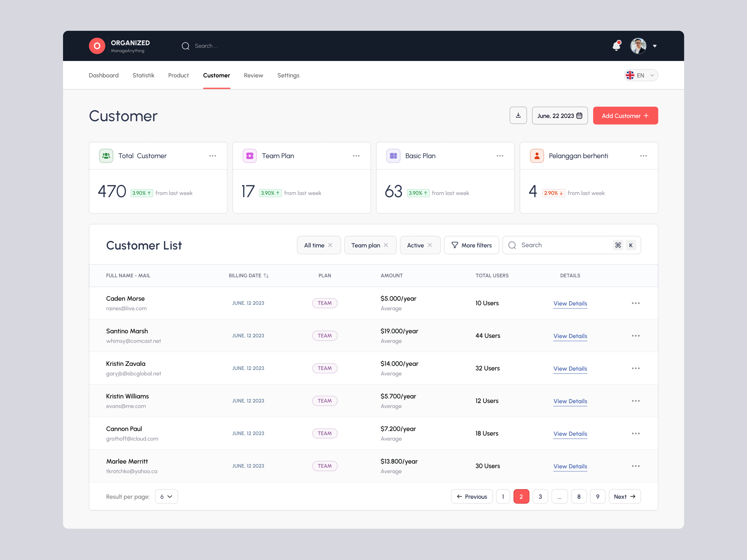747x560 pixels.
Task: Switch to the Statistik tab
Action: 143,75
